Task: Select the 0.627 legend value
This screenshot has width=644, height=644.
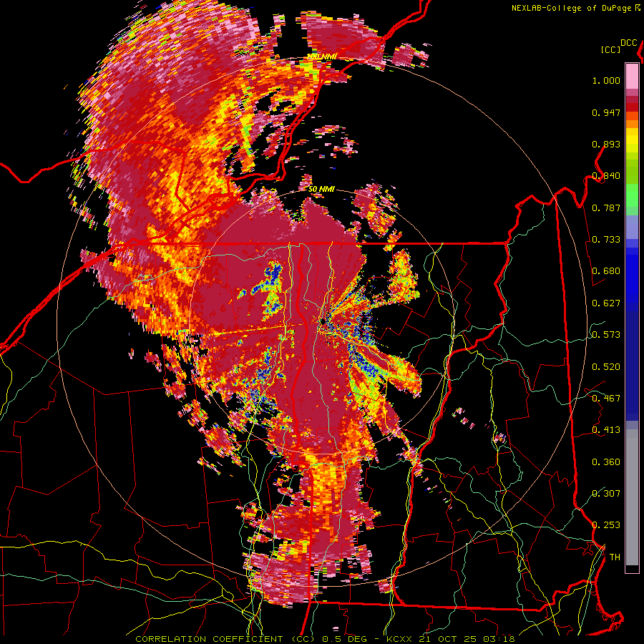Action: click(x=606, y=303)
